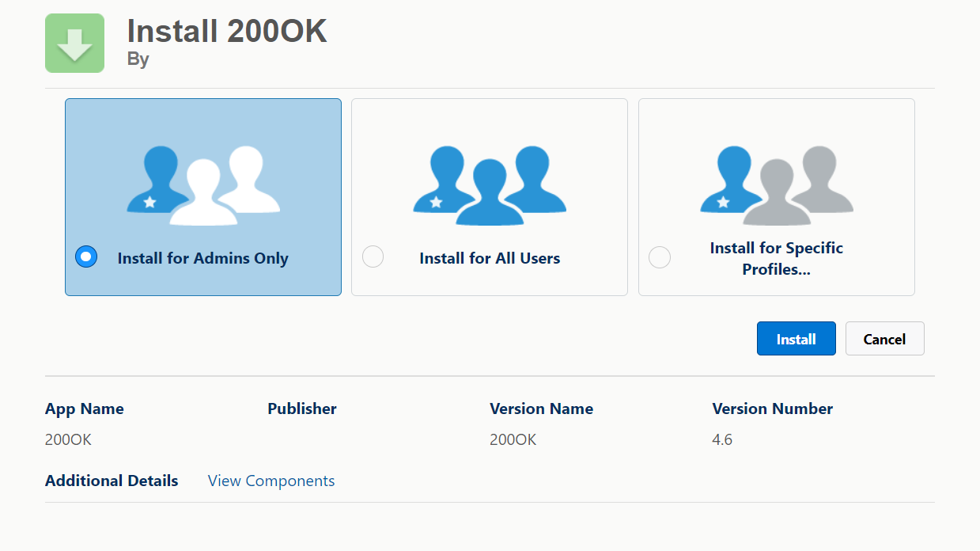
Task: Enable the Install for Specific Profiles radio button
Action: 659,257
